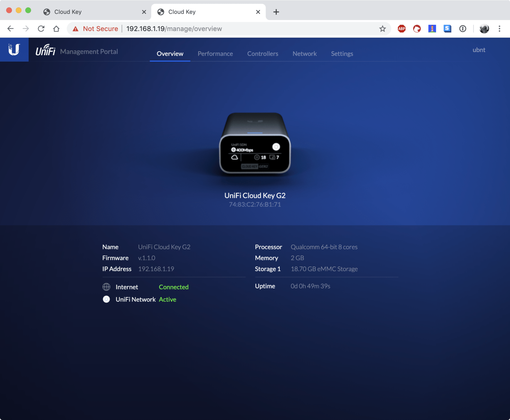
Task: Click the Management Portal title text
Action: [x=89, y=52]
